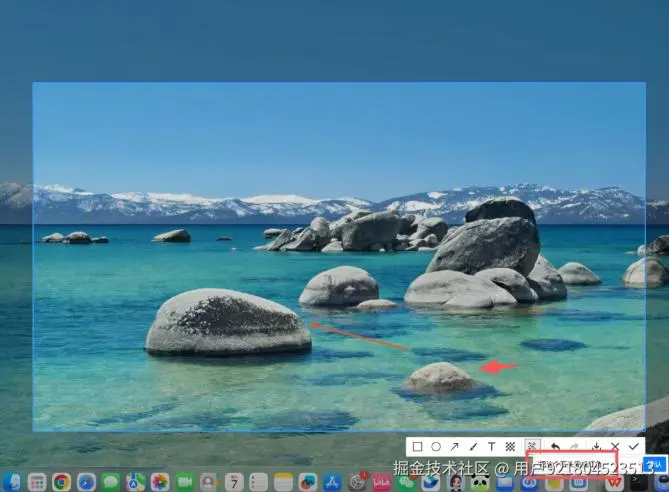Image resolution: width=669 pixels, height=492 pixels.
Task: Open FaceTime from the dock
Action: 185,482
